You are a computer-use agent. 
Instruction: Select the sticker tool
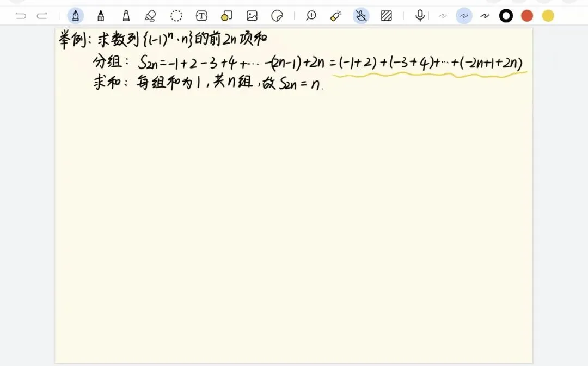[x=277, y=15]
